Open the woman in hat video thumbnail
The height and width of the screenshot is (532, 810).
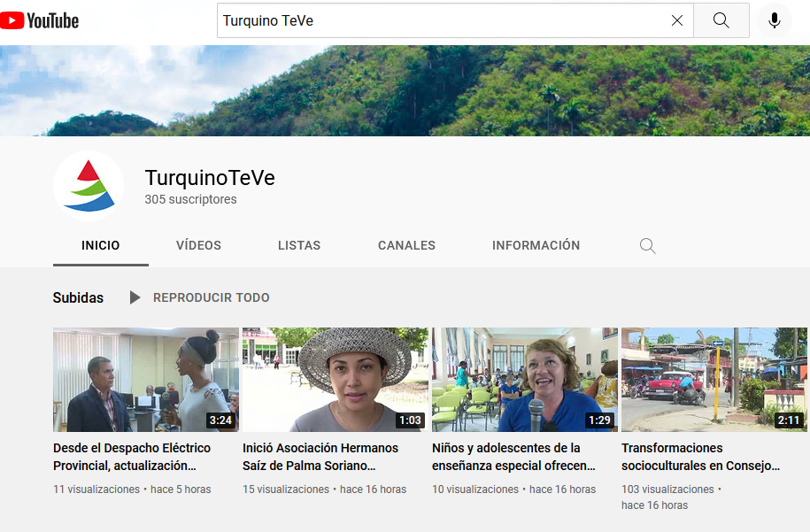pos(336,380)
